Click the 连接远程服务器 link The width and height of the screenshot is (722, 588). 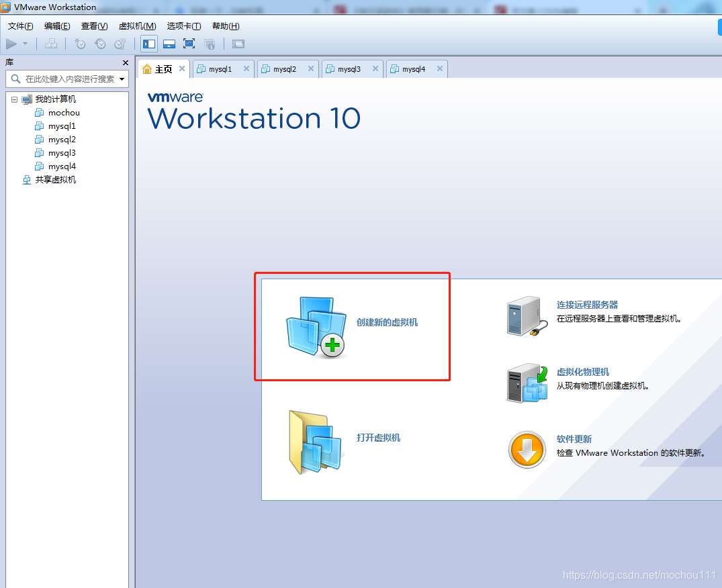[587, 305]
